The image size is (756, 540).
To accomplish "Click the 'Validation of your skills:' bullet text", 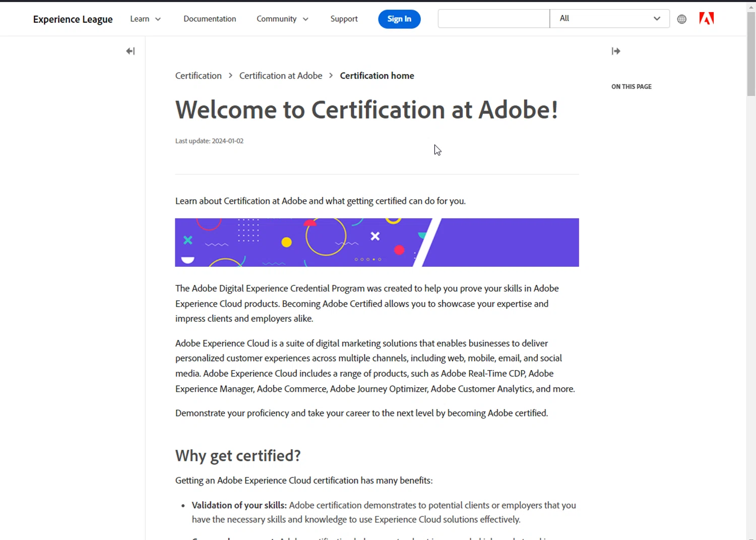I will (x=239, y=505).
